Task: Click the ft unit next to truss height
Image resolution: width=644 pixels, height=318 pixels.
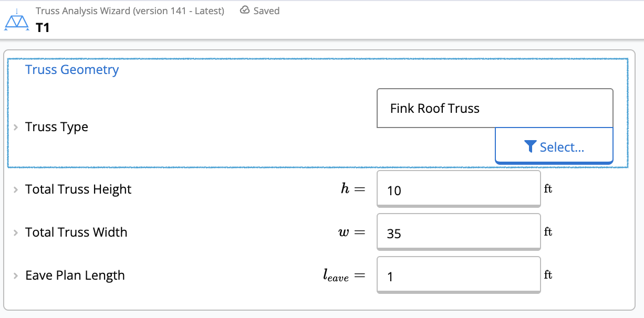Action: (x=548, y=189)
